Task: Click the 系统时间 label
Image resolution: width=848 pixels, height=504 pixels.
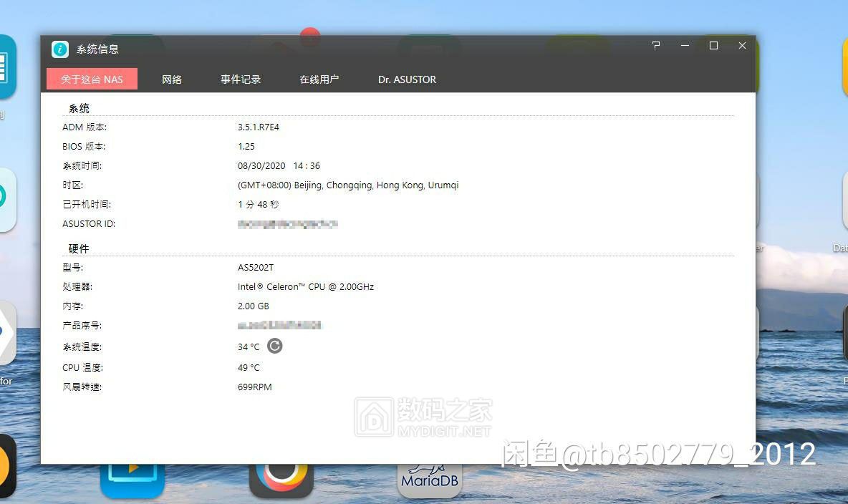Action: coord(82,166)
